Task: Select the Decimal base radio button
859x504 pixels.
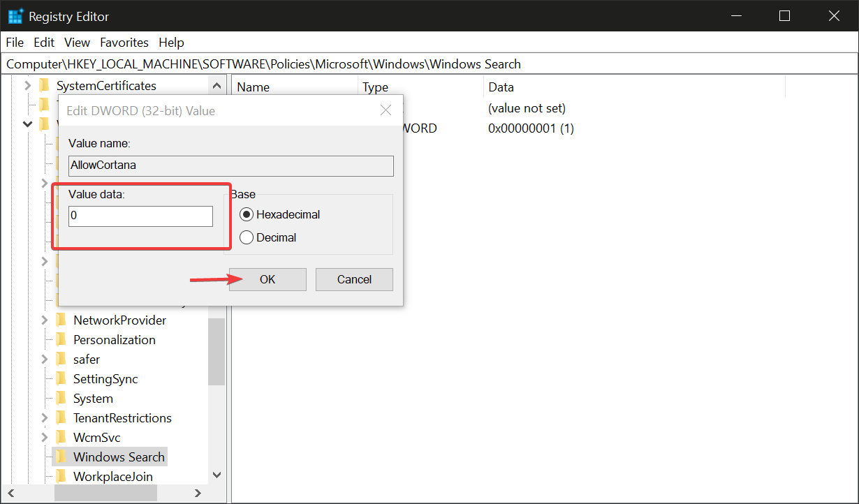Action: click(x=246, y=237)
